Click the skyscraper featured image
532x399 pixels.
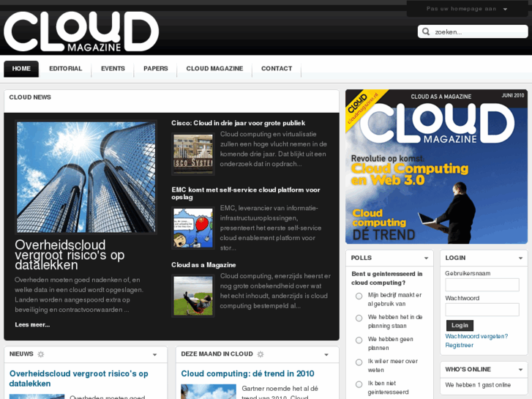[x=86, y=177]
